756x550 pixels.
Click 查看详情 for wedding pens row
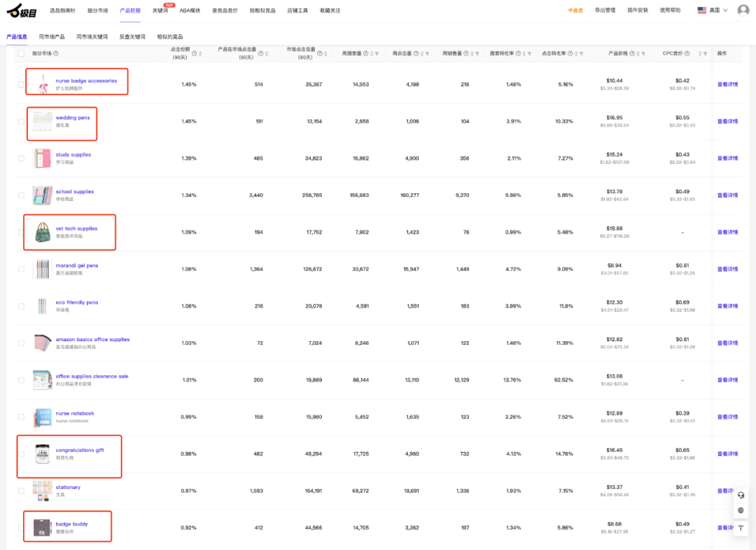point(727,122)
